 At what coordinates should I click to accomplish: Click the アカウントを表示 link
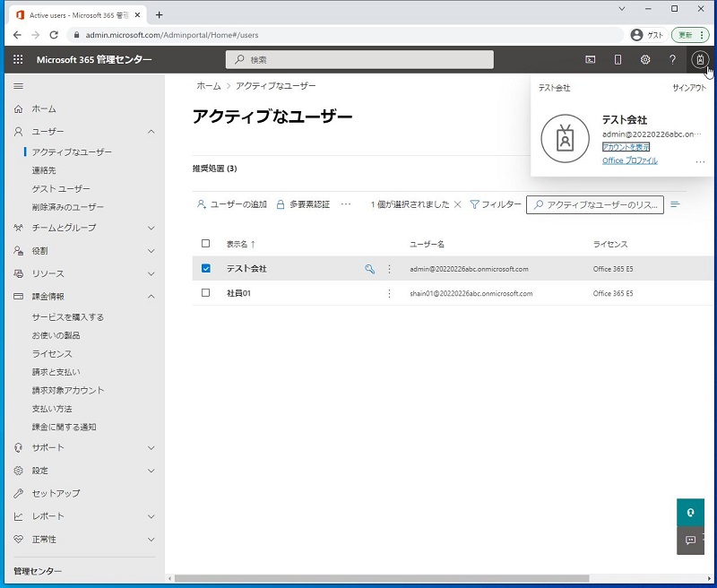tap(626, 147)
